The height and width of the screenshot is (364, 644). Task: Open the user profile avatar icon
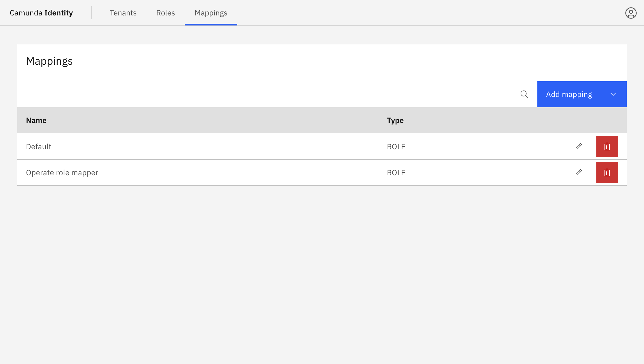tap(631, 13)
